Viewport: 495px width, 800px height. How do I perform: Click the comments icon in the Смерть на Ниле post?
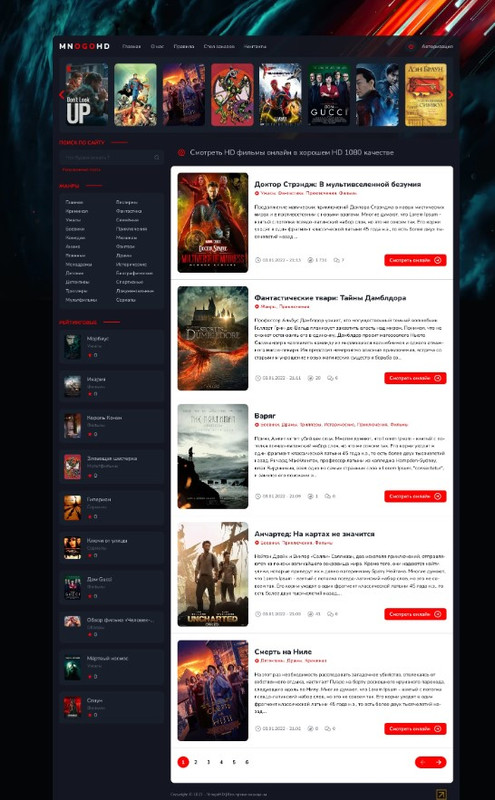328,729
